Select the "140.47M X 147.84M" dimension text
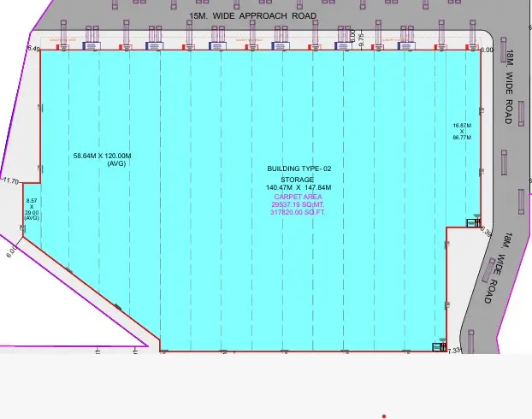Viewport: 532px width, 419px height. 299,187
